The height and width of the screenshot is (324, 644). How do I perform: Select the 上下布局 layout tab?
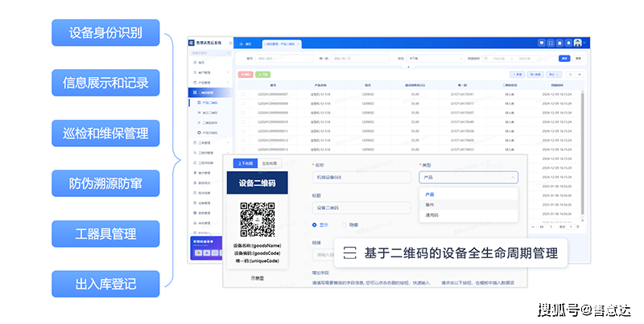pos(243,163)
